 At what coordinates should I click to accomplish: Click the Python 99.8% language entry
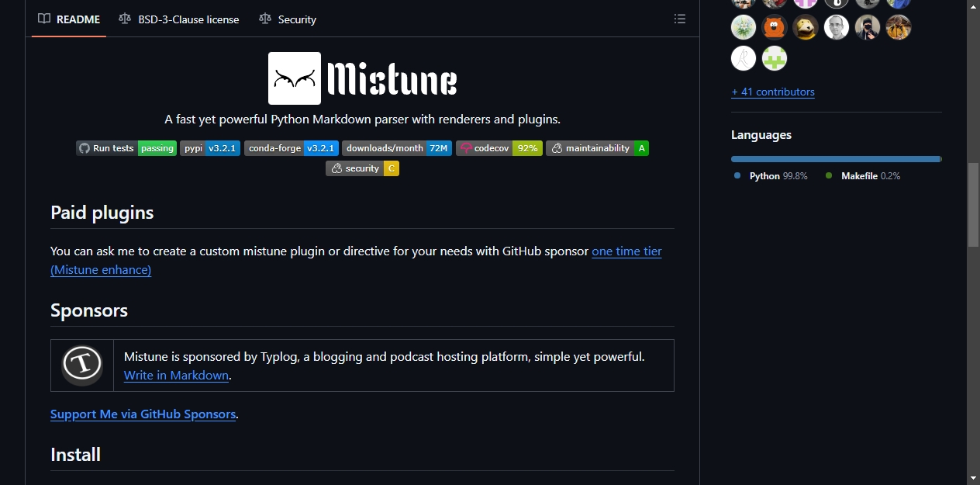point(771,176)
